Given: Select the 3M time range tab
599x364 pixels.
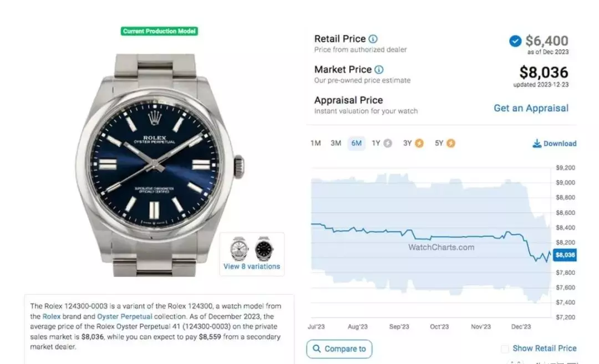Looking at the screenshot, I should [x=336, y=143].
